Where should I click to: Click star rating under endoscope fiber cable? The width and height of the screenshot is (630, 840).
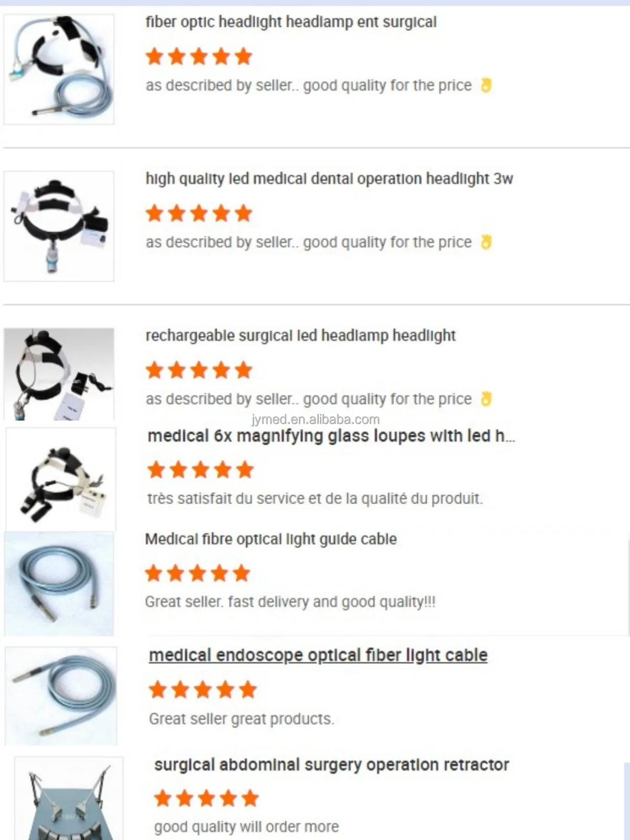coord(203,690)
